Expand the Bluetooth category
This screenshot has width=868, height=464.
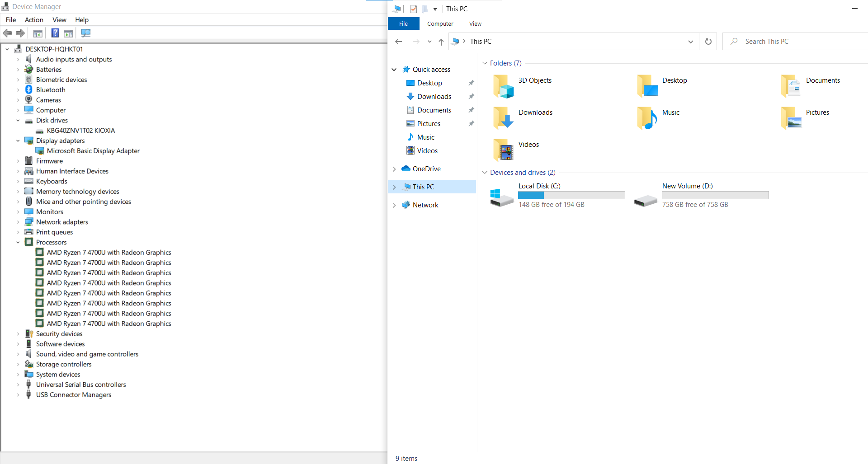point(18,90)
